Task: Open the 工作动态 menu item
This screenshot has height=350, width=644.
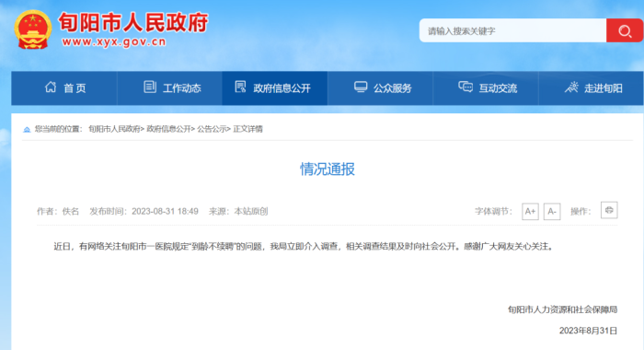Action: pos(169,88)
